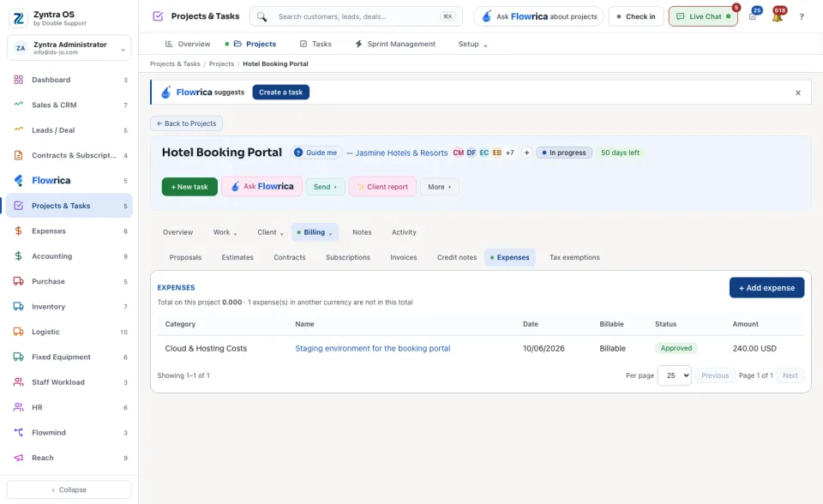Viewport: 823px width, 504px height.
Task: Expand the Client tab dropdown
Action: (x=270, y=232)
